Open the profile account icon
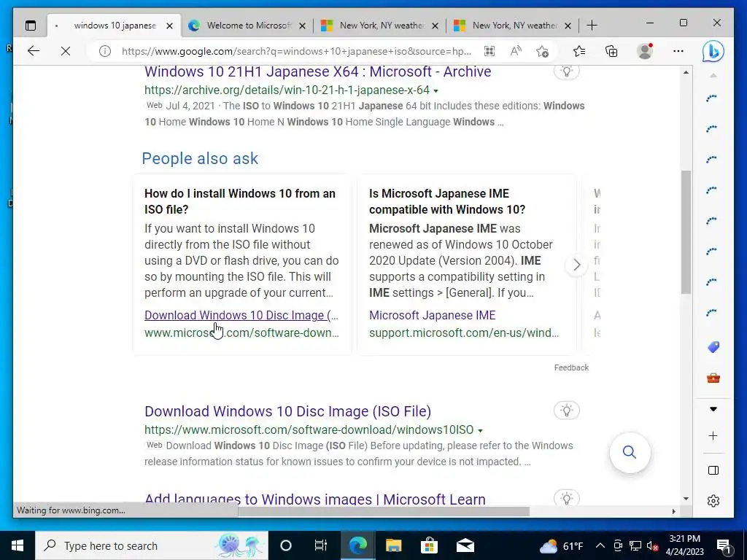 point(645,51)
